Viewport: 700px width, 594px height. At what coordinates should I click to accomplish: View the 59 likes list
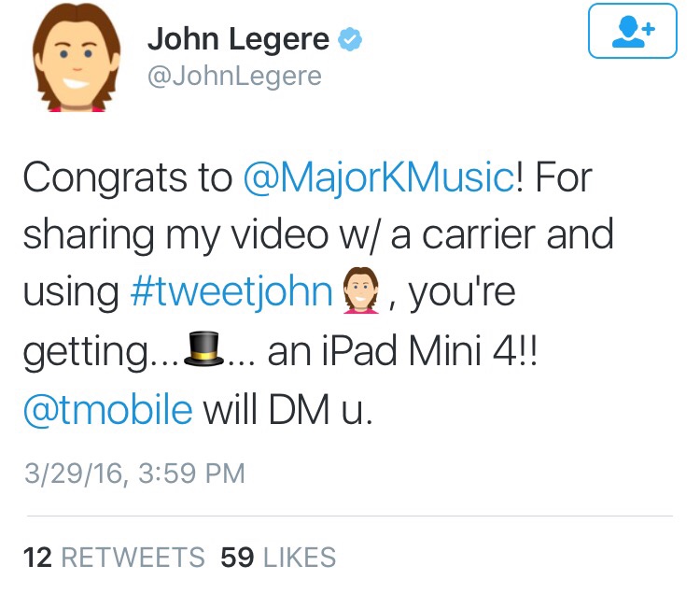[278, 557]
